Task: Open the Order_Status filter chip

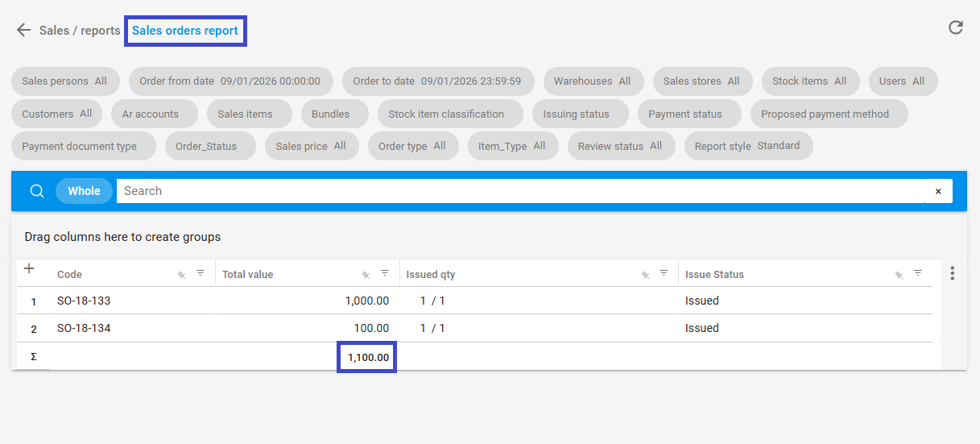Action: point(210,146)
